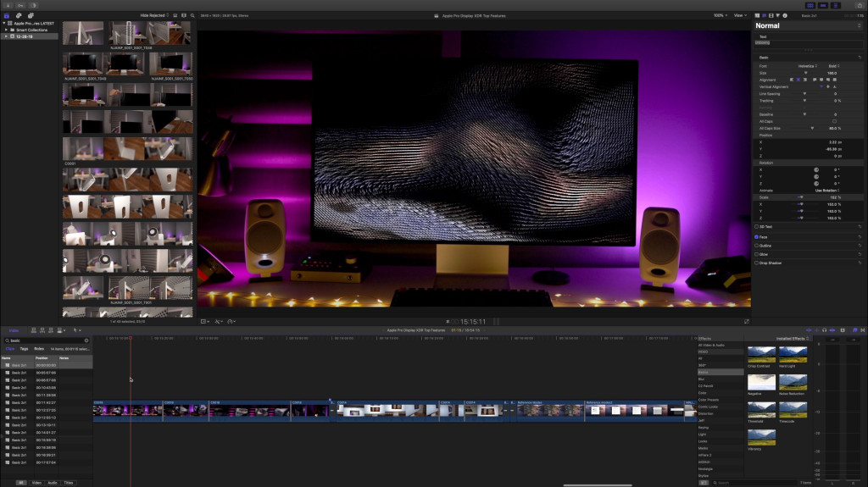The width and height of the screenshot is (868, 487).
Task: Open the Photos and Audio sidebar
Action: click(x=19, y=15)
